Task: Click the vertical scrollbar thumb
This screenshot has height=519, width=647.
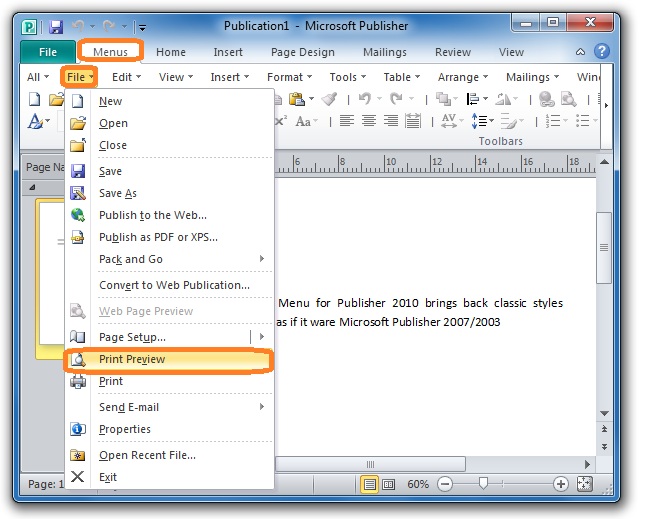Action: click(604, 248)
